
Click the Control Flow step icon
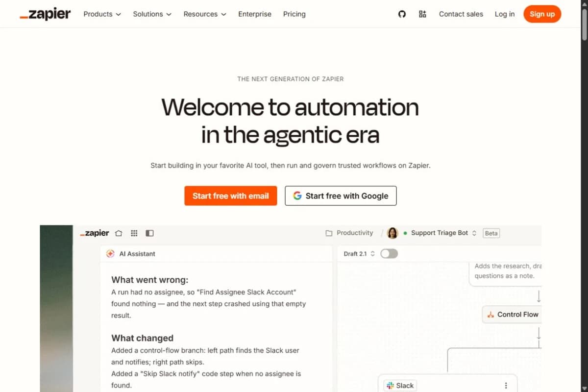click(x=491, y=315)
